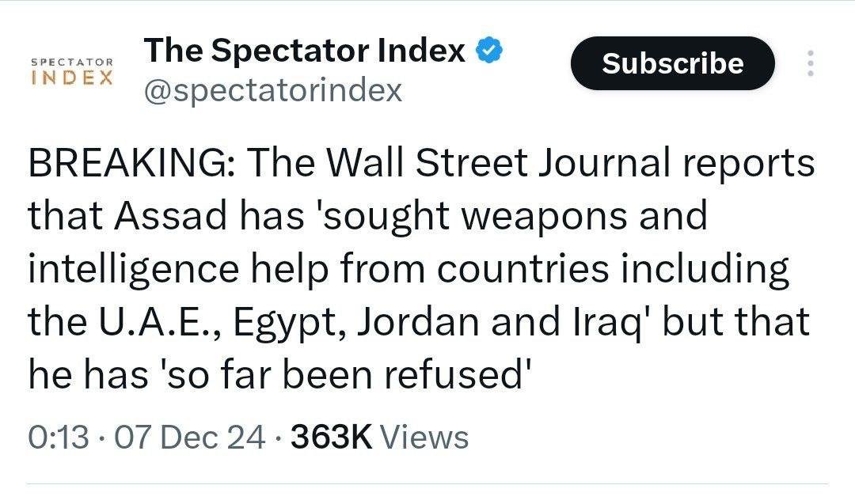The height and width of the screenshot is (504, 855).
Task: Click the 0:13 post timestamp
Action: click(59, 437)
